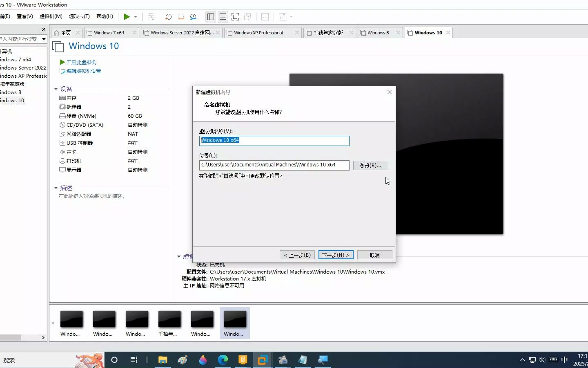This screenshot has width=588, height=368.
Task: Open the View (查看) menu
Action: coord(24,16)
